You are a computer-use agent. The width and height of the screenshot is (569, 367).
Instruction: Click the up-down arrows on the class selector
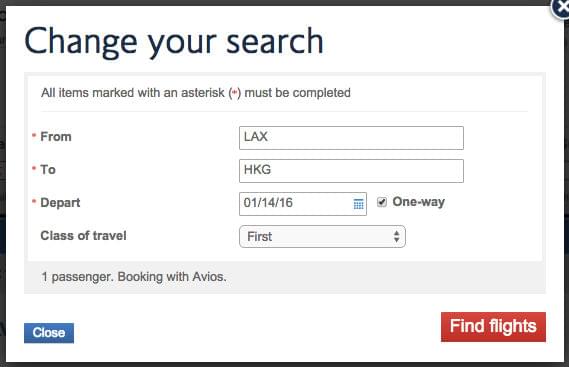coord(396,237)
